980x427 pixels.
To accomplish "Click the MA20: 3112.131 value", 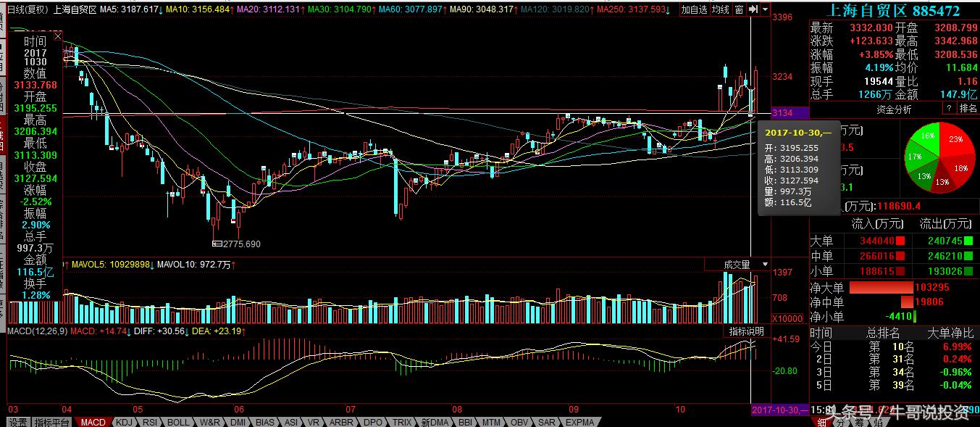I will 268,9.
